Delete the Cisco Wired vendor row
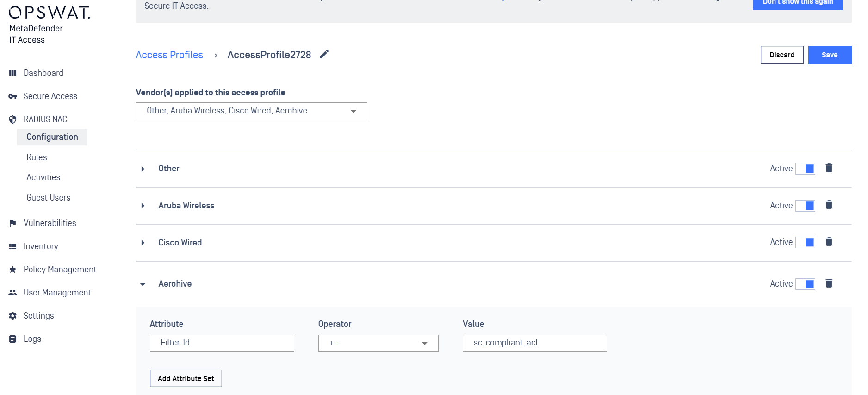 pos(829,242)
